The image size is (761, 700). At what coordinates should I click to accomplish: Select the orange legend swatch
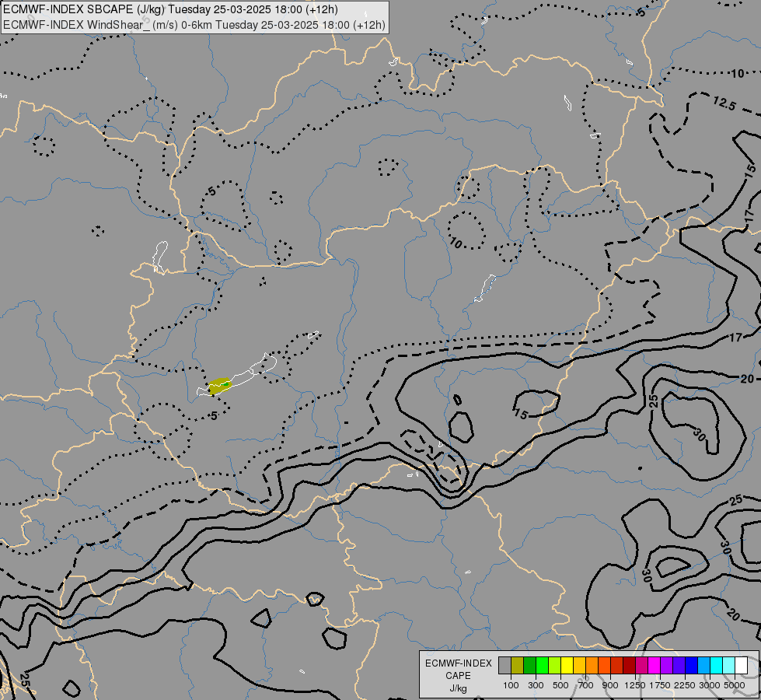coord(592,665)
